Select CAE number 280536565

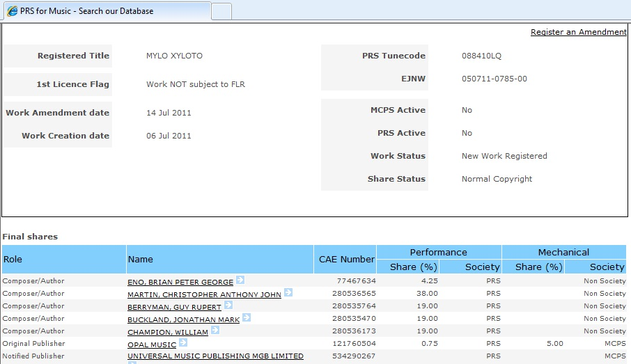click(354, 293)
